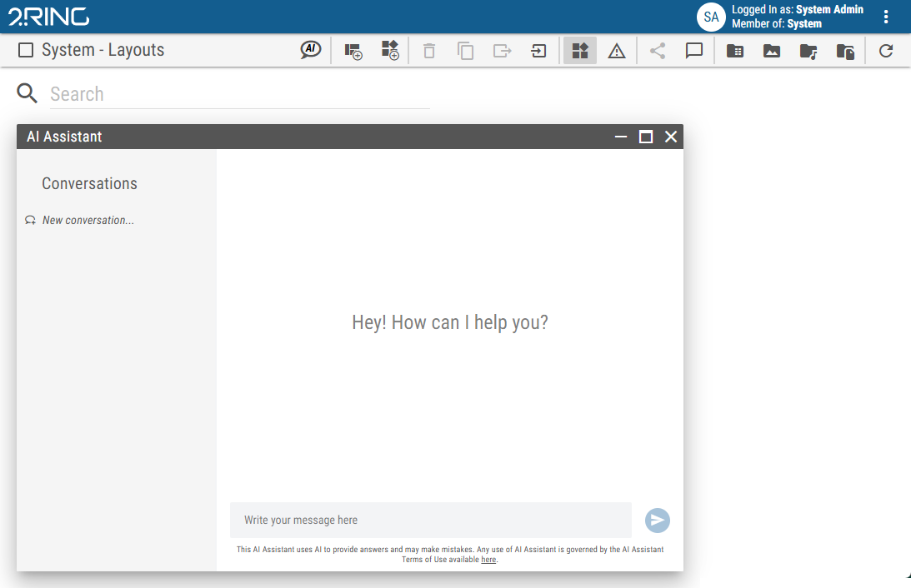Screen dimensions: 911x588
Task: Check the select-all box beside System - Layouts
Action: tap(26, 50)
